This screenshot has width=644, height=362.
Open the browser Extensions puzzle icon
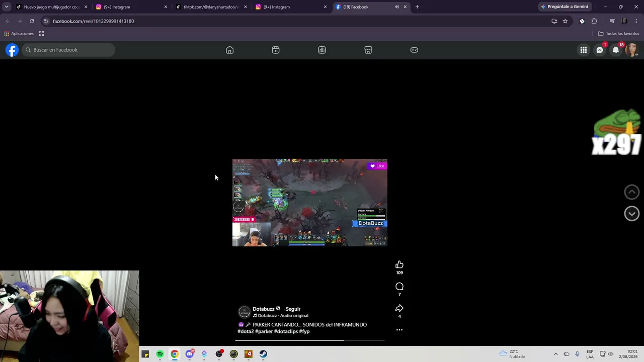(594, 21)
